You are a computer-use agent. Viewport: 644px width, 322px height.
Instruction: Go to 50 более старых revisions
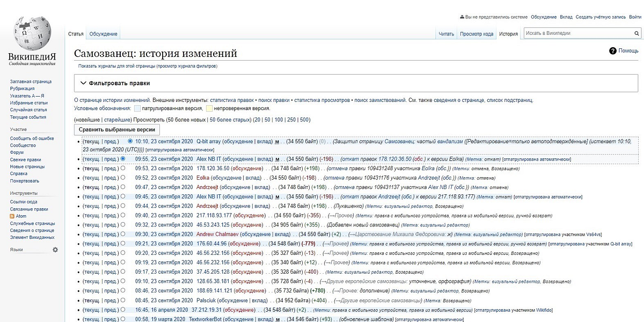[x=230, y=120]
